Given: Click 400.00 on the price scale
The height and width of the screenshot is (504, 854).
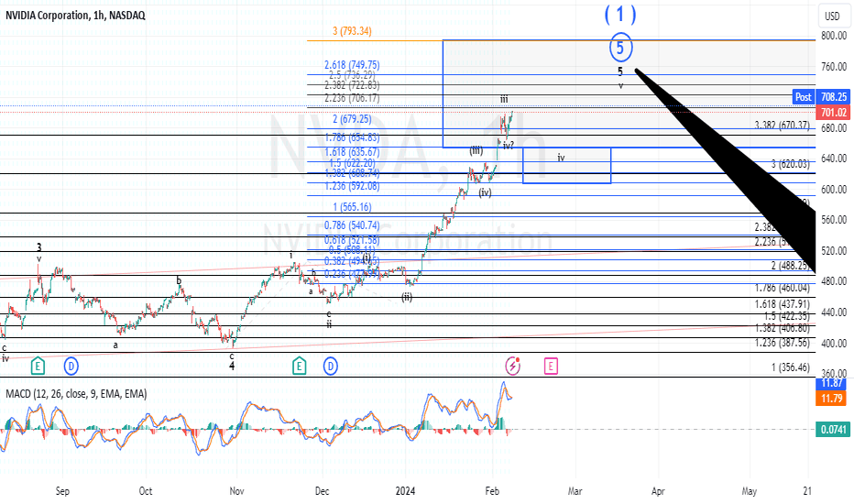Looking at the screenshot, I should point(834,344).
